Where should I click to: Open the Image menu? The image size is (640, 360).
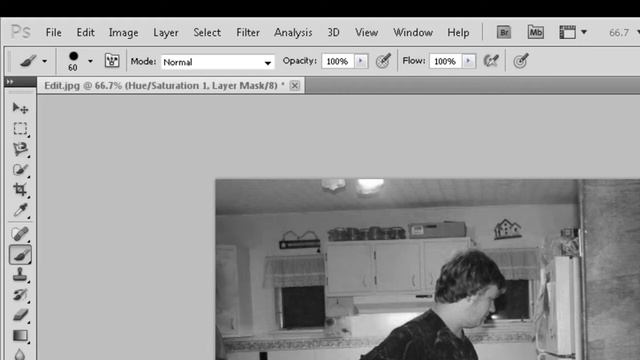pos(123,33)
